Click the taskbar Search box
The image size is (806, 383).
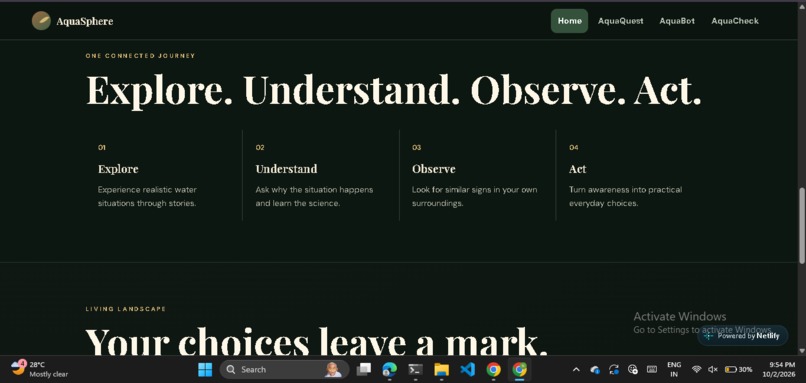284,369
